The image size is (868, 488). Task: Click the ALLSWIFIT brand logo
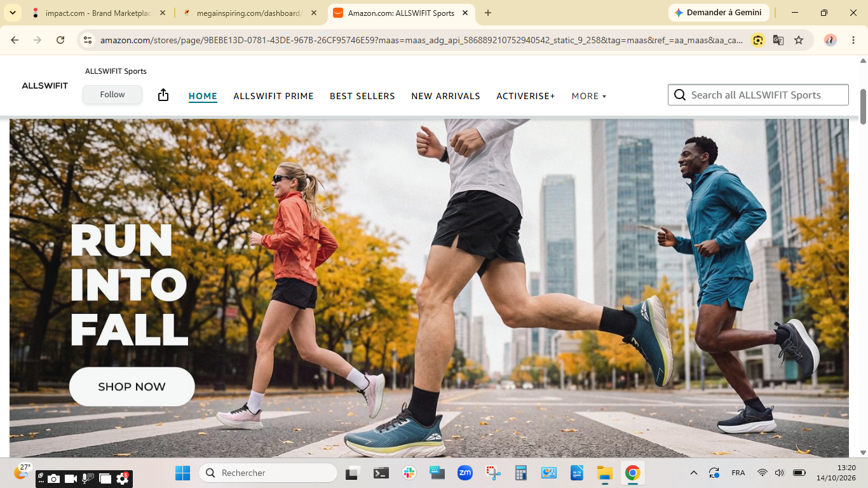pos(44,86)
